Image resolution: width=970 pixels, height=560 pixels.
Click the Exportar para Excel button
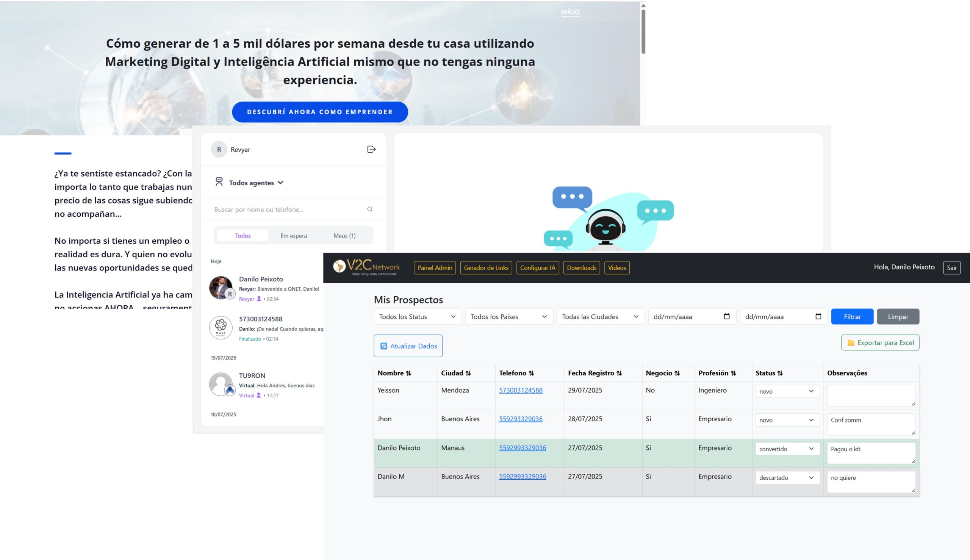pos(880,343)
